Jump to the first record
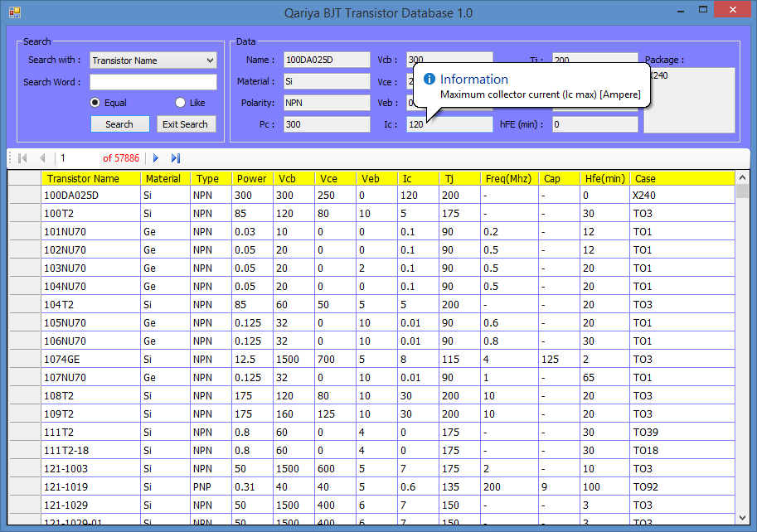 click(22, 158)
